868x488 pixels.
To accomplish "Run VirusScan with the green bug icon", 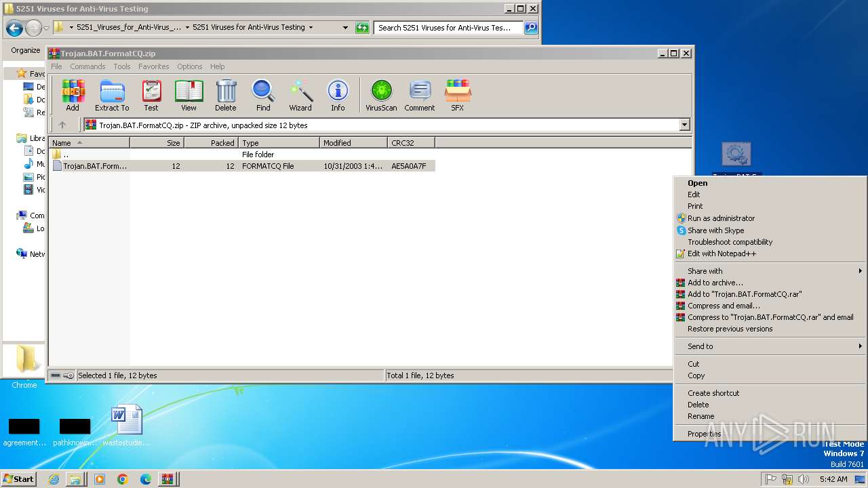I will click(381, 95).
